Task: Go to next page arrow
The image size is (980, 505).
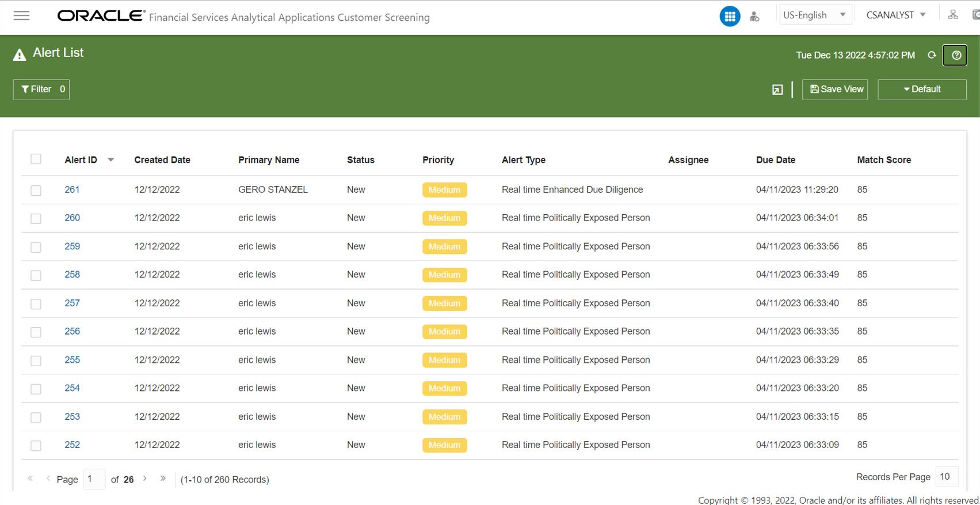Action: click(145, 479)
